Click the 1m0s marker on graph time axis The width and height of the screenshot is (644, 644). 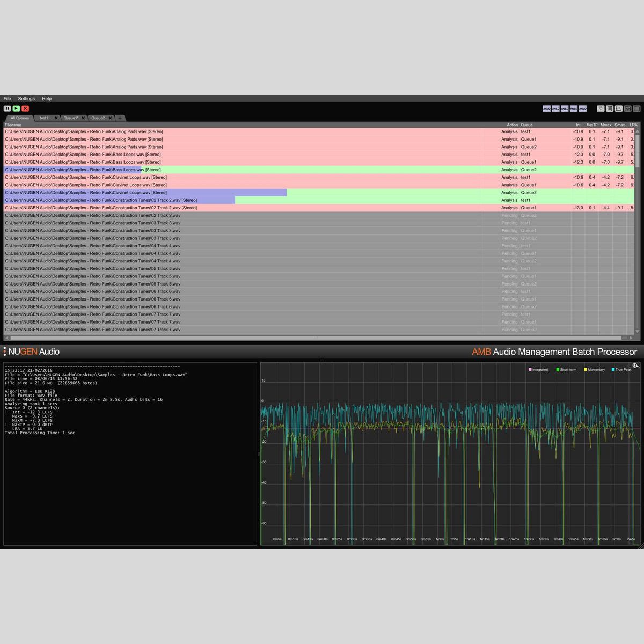[x=440, y=539]
